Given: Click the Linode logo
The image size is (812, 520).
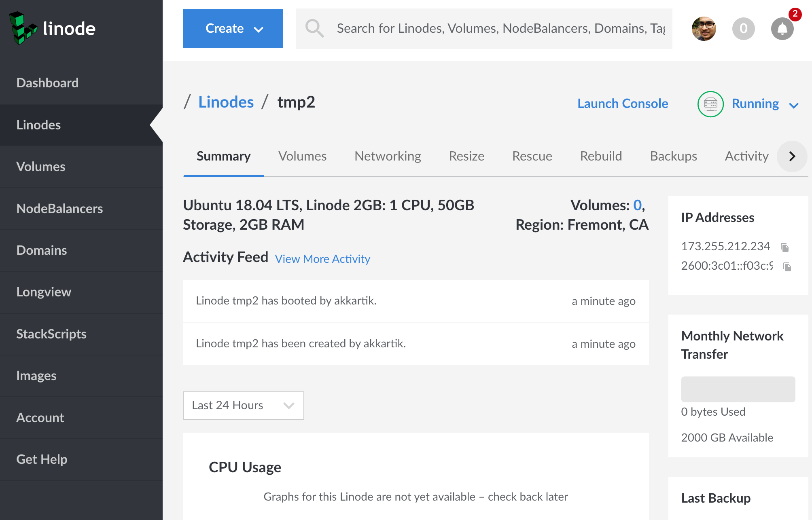Looking at the screenshot, I should pos(52,28).
